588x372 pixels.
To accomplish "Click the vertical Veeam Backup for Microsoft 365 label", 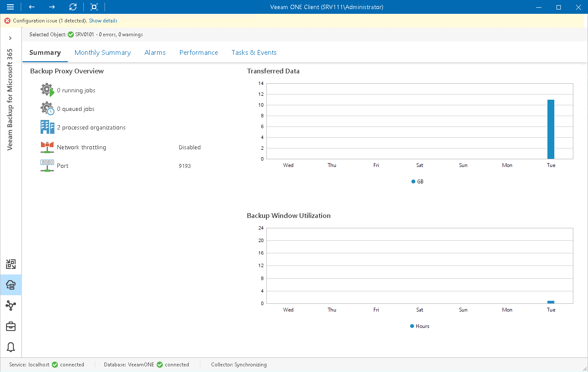I will pyautogui.click(x=10, y=99).
